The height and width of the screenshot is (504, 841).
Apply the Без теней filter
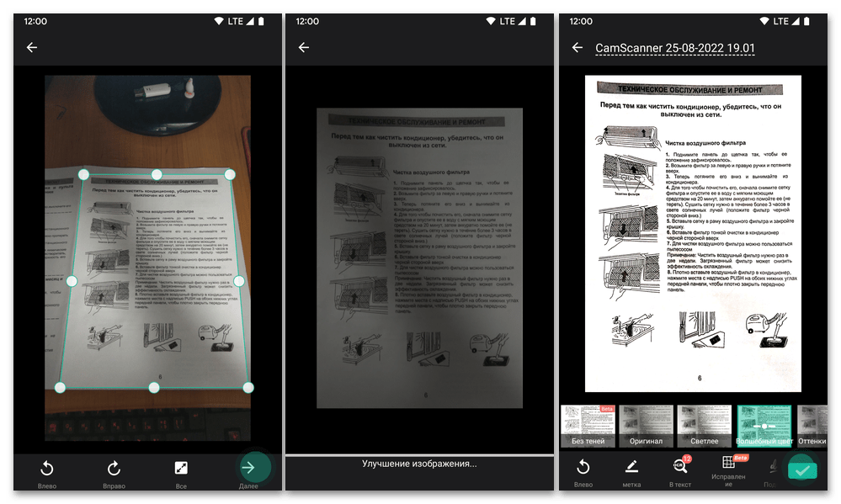588,426
